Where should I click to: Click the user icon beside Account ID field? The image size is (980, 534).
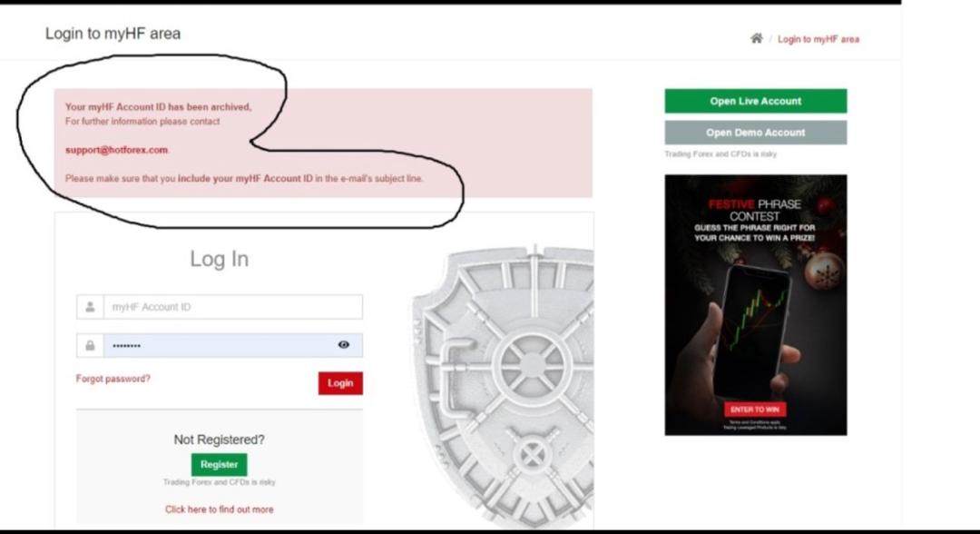[x=90, y=307]
